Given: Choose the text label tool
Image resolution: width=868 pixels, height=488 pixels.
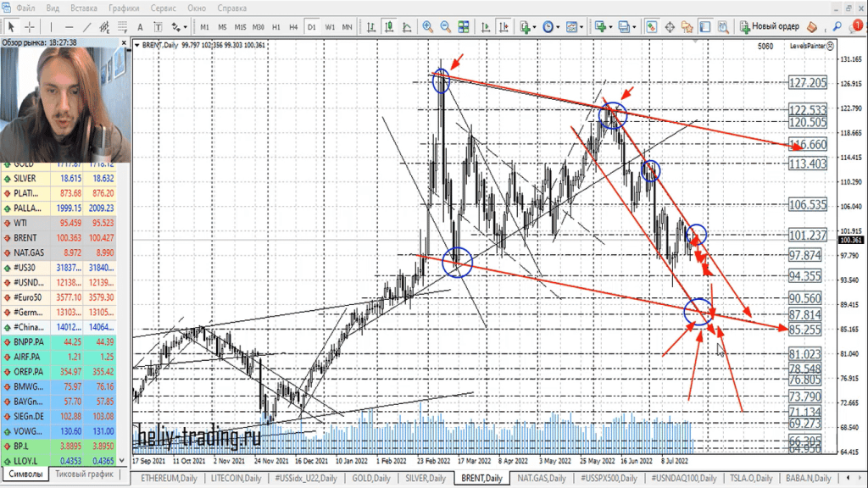Looking at the screenshot, I should pos(139,26).
